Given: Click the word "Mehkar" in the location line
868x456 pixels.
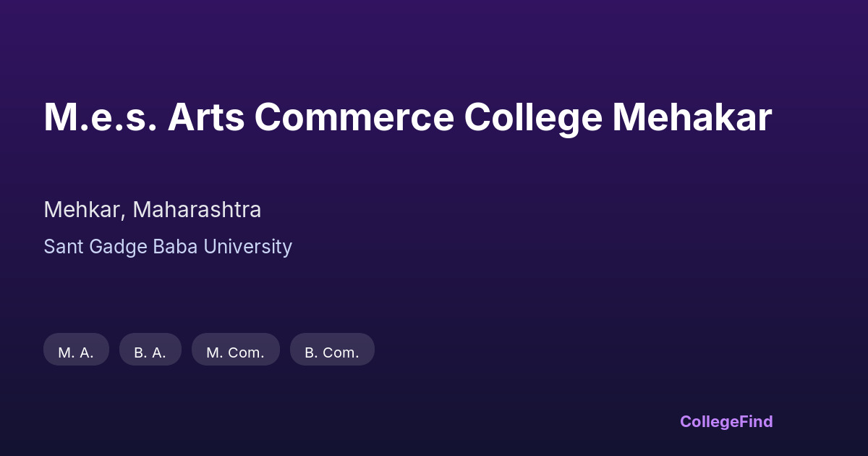Looking at the screenshot, I should click(x=82, y=210).
